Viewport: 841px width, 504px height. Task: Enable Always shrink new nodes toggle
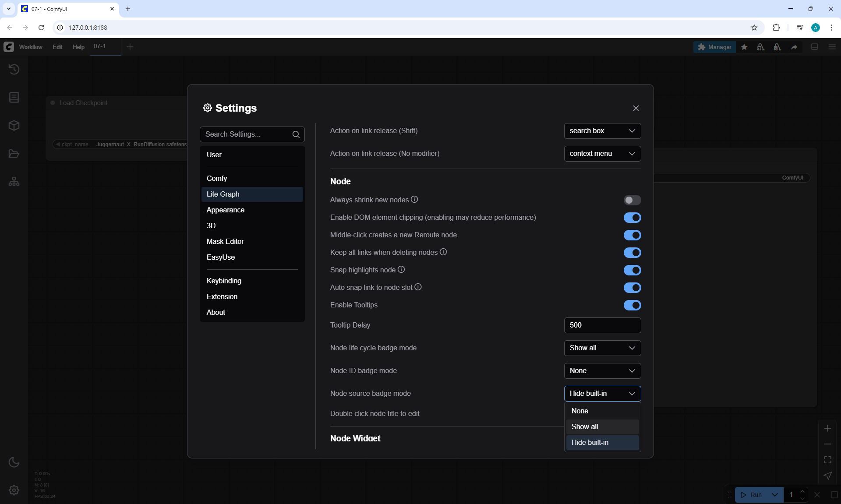pos(632,200)
